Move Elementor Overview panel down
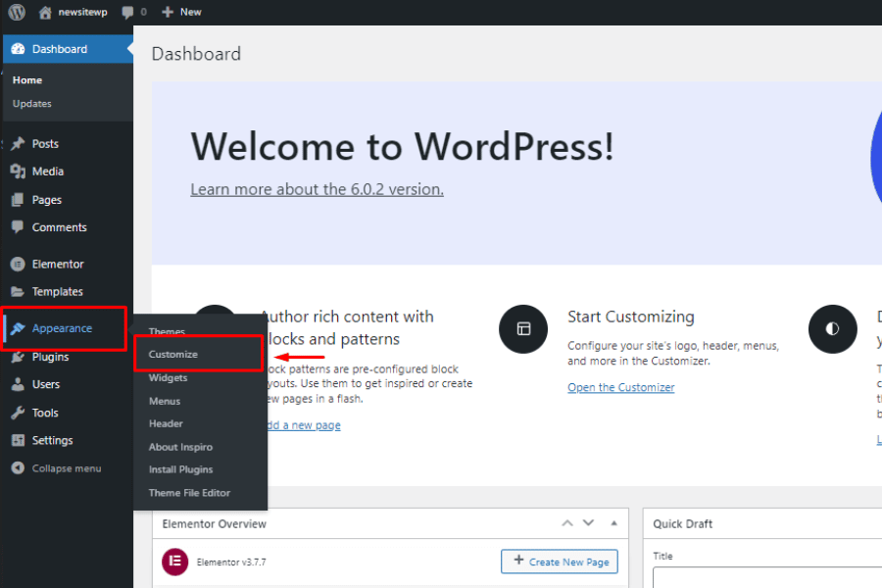This screenshot has height=588, width=882. pos(588,524)
